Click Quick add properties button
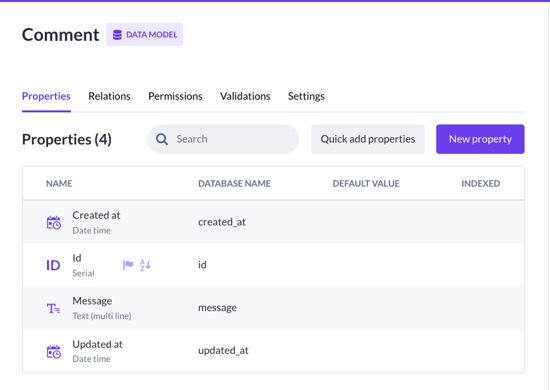 (368, 139)
